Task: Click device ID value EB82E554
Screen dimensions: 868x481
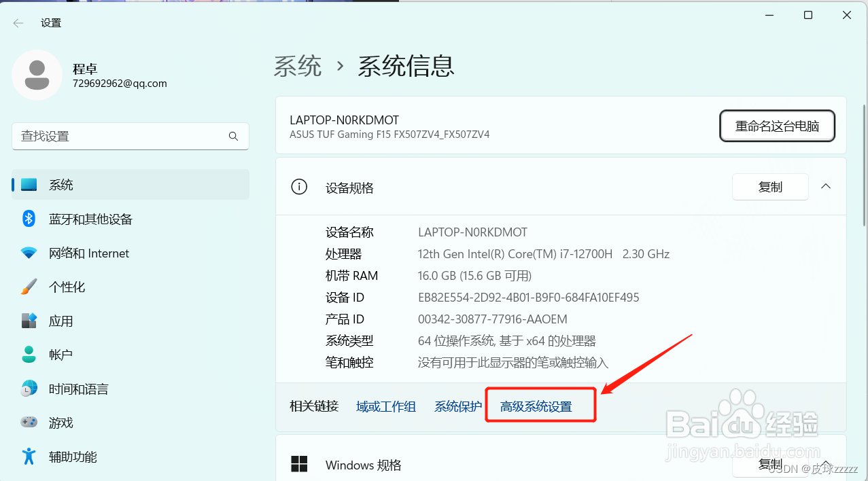Action: (528, 298)
